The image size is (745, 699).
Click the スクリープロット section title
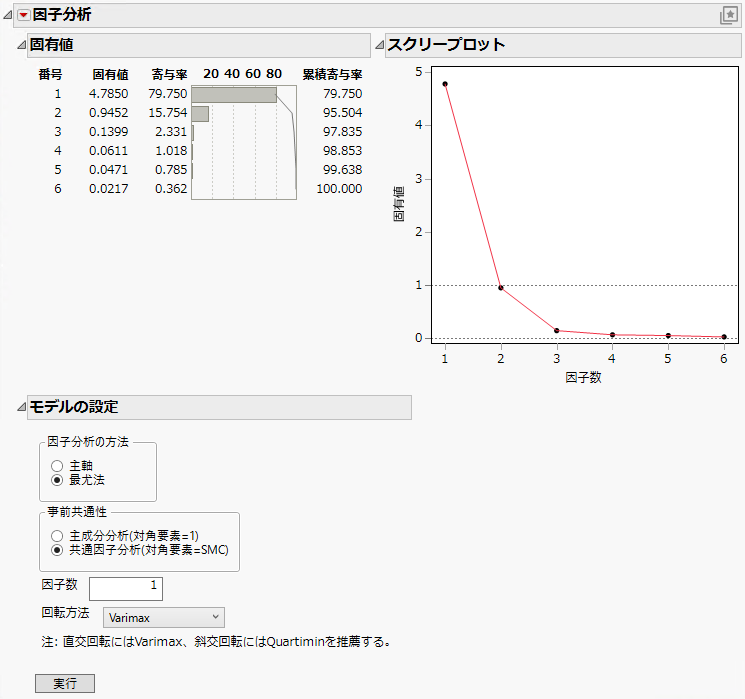click(x=446, y=45)
